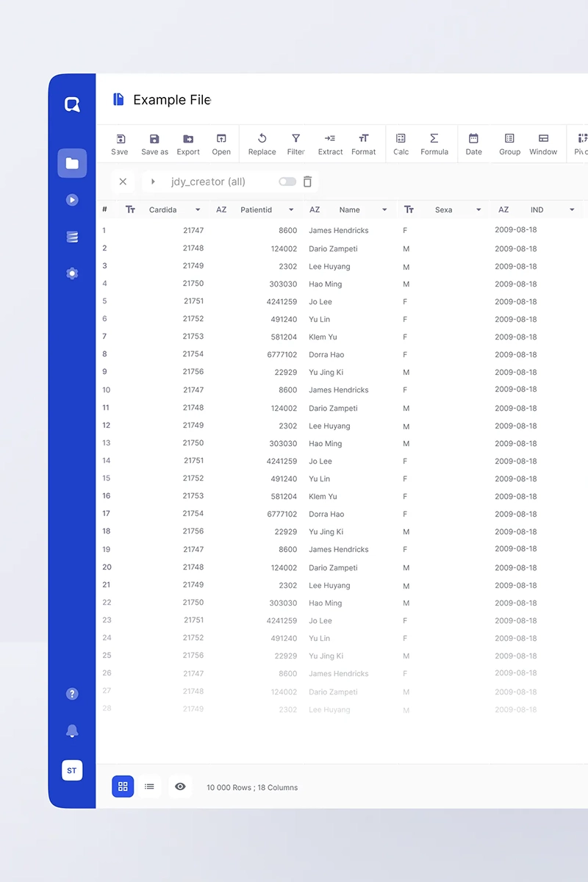The image size is (588, 882).
Task: Open the IND column dropdown
Action: [x=572, y=210]
